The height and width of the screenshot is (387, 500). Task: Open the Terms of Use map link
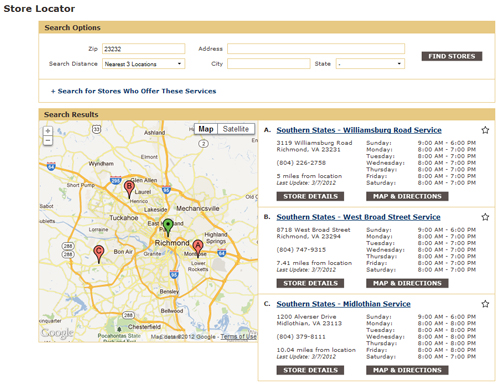tap(239, 337)
